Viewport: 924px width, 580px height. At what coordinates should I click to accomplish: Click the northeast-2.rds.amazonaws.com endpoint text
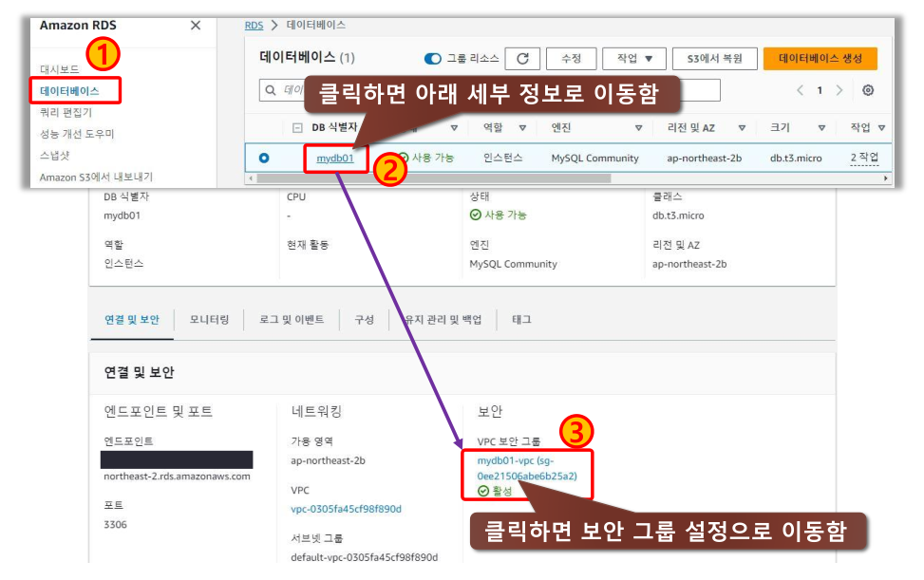click(x=177, y=476)
